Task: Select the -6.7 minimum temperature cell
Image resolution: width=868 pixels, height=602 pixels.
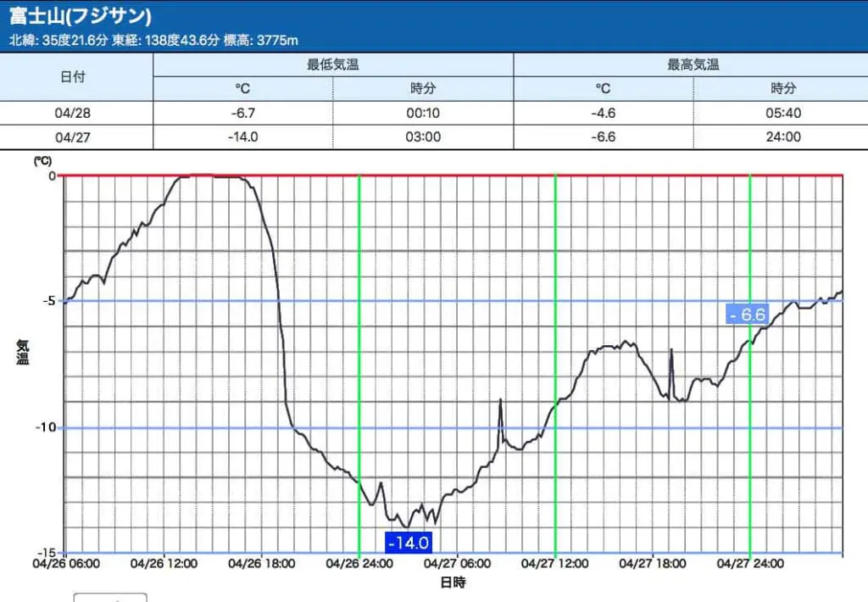Action: [243, 113]
